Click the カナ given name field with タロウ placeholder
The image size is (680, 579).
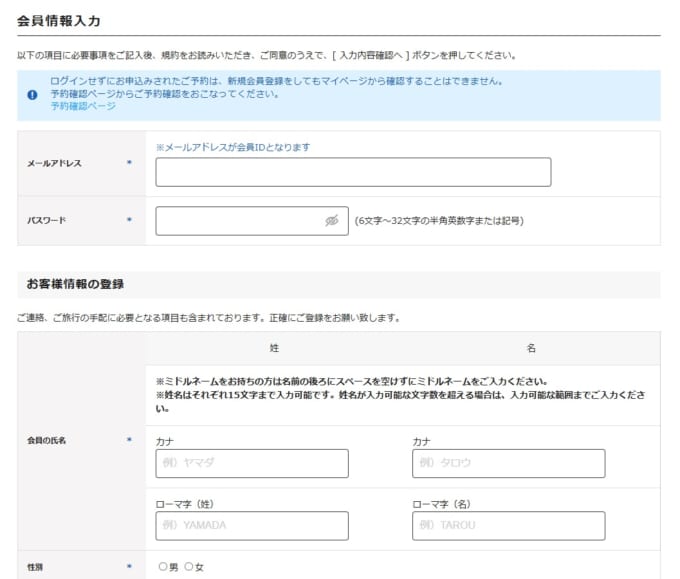509,464
